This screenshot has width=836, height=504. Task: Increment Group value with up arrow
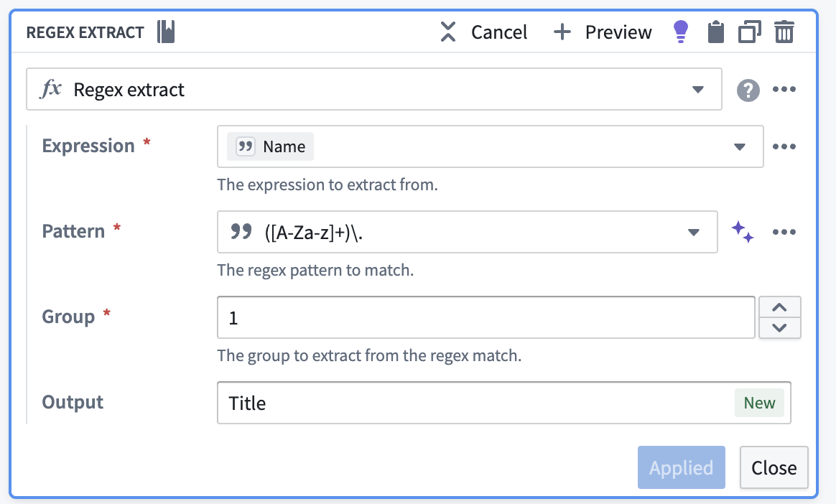tap(779, 307)
